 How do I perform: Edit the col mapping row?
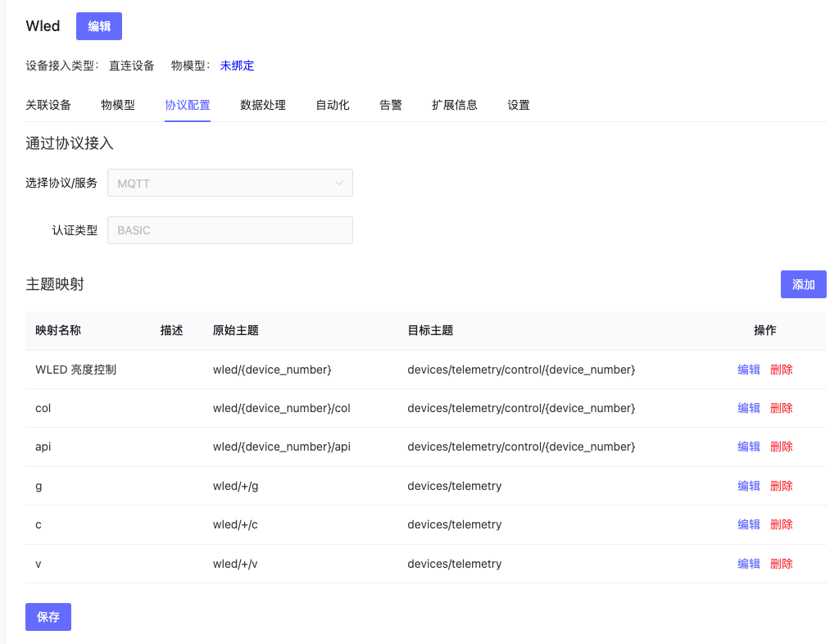point(749,408)
